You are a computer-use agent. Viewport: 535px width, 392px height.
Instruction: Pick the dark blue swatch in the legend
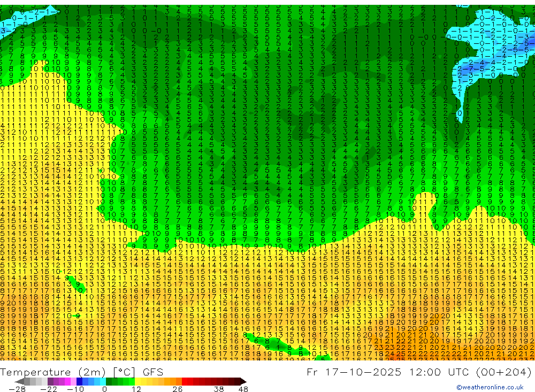(79, 381)
